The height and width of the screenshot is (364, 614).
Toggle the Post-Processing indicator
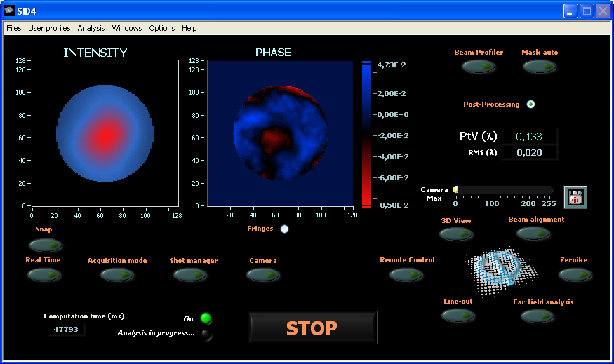tap(530, 105)
